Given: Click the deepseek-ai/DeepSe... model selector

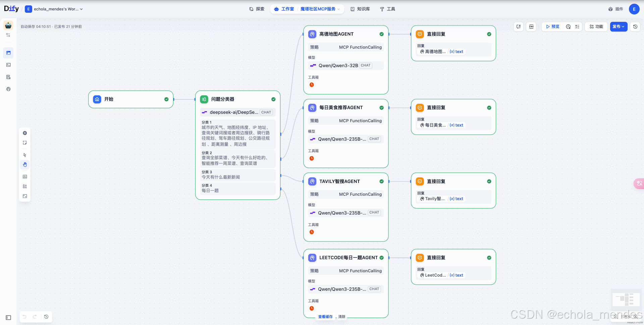Looking at the screenshot, I should pos(238,112).
